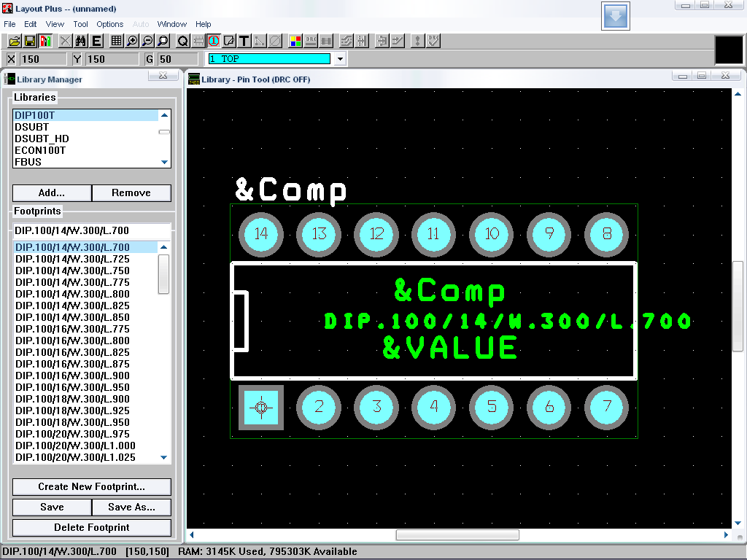Click the Delete Footprint button

91,528
